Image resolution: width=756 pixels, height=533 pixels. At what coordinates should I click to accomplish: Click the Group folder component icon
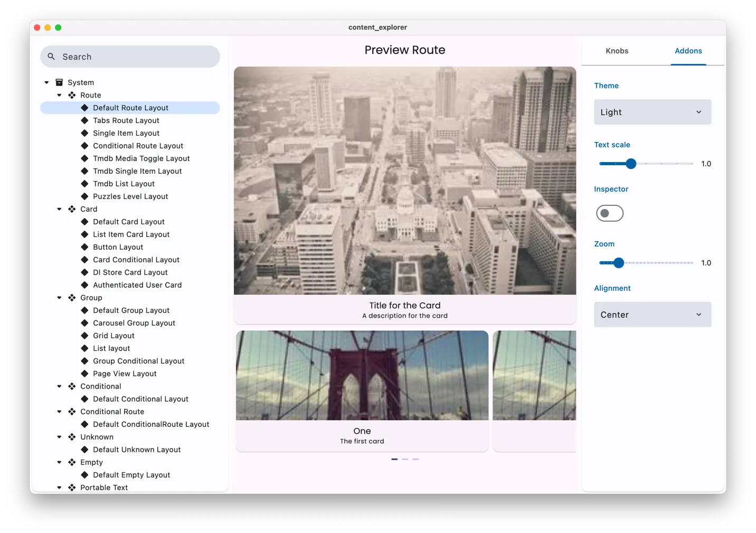pyautogui.click(x=72, y=298)
